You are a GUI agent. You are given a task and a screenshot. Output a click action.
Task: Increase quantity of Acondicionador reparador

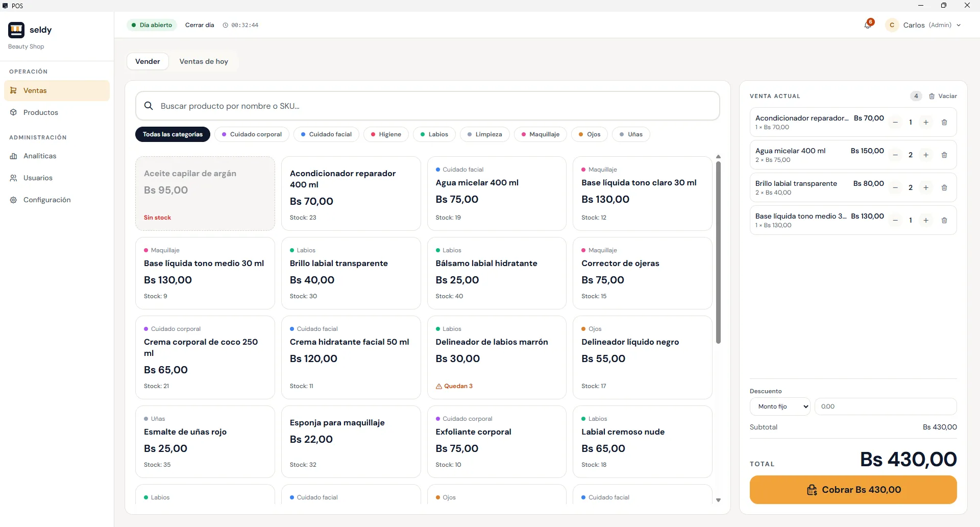tap(926, 123)
